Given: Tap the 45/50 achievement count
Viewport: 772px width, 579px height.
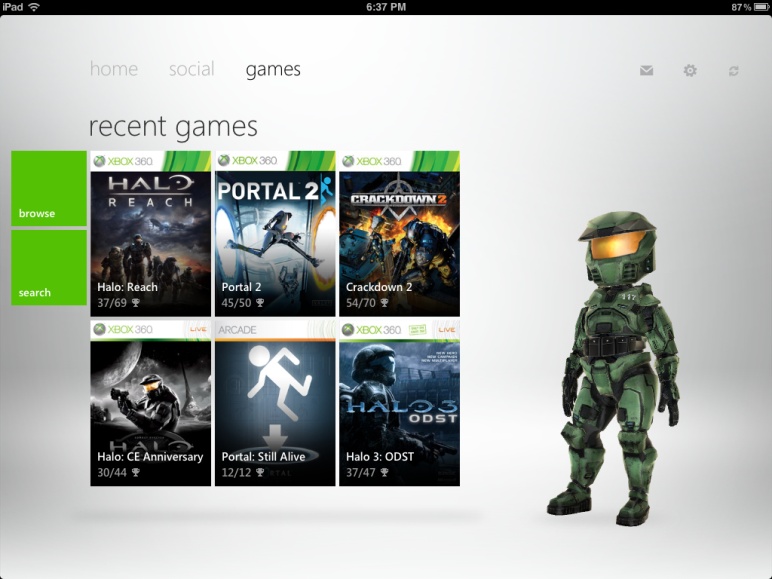Looking at the screenshot, I should pyautogui.click(x=236, y=303).
